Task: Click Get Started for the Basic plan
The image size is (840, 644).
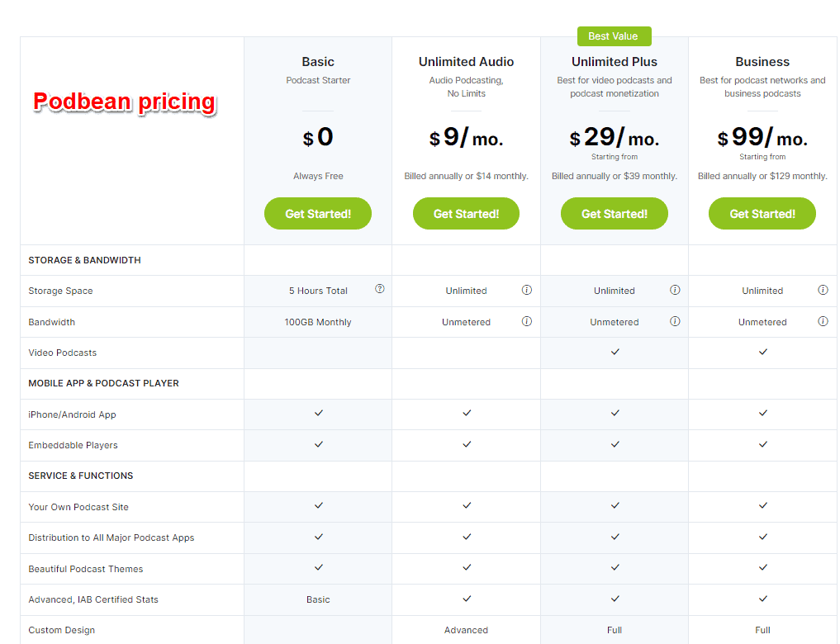Action: point(318,213)
